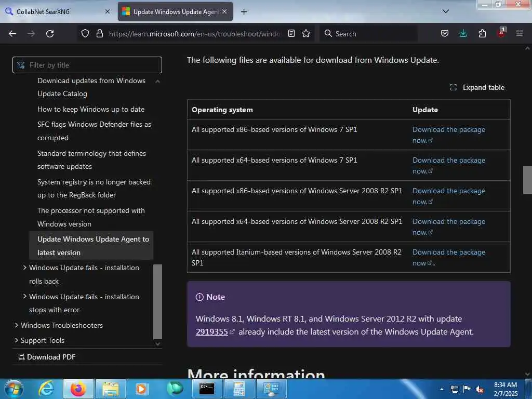List all tabs with the chevron
The image size is (532, 399).
tap(446, 11)
